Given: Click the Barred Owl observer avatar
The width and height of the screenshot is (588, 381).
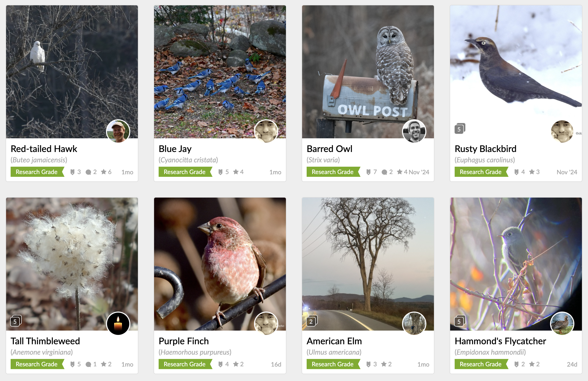Looking at the screenshot, I should coord(414,131).
